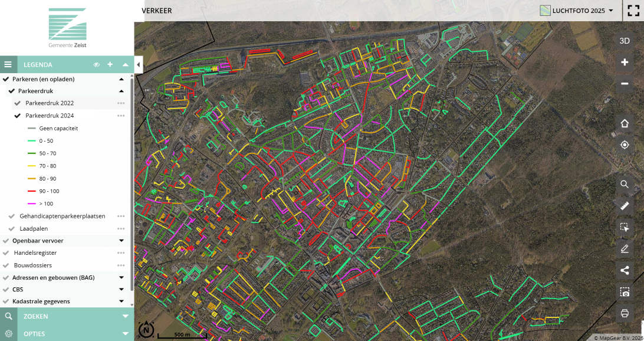Click the grey Geen capaciteit legend swatch
The width and height of the screenshot is (644, 341).
[x=32, y=128]
